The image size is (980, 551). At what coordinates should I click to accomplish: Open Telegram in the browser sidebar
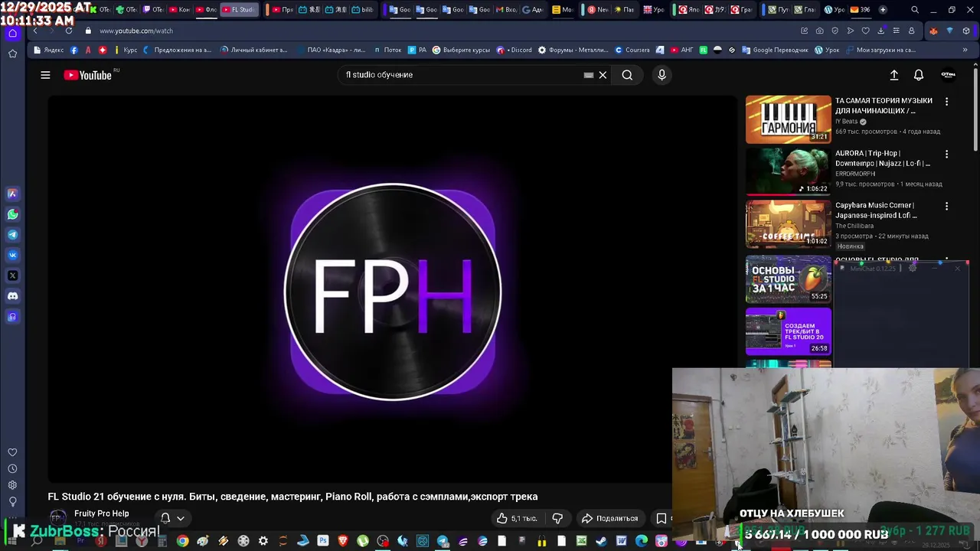(x=12, y=235)
